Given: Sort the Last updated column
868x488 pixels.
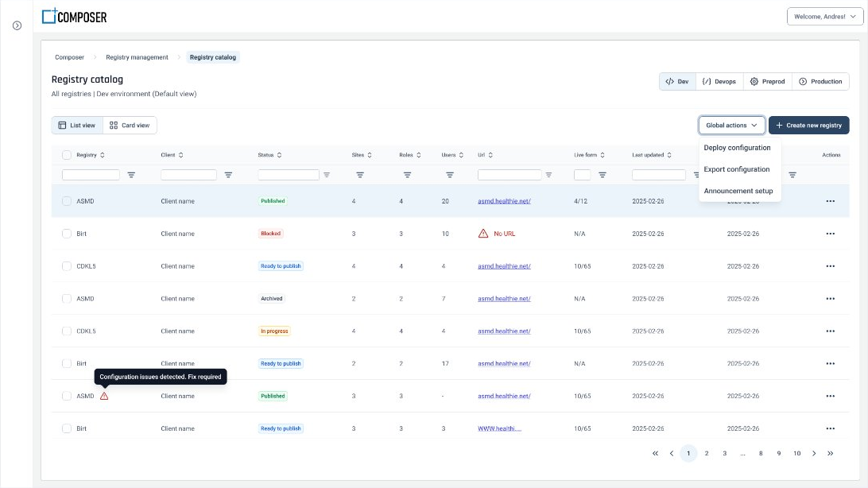Looking at the screenshot, I should pos(669,155).
